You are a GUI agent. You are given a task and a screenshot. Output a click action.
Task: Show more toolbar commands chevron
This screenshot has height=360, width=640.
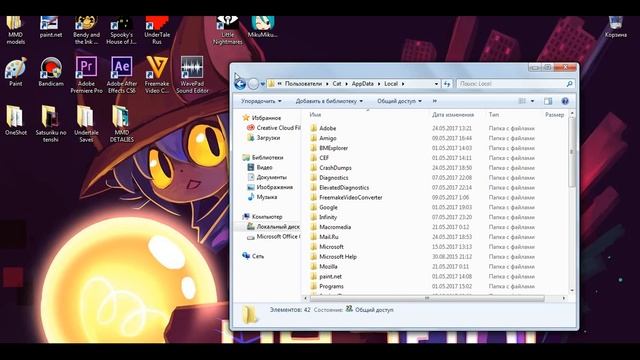tap(435, 101)
